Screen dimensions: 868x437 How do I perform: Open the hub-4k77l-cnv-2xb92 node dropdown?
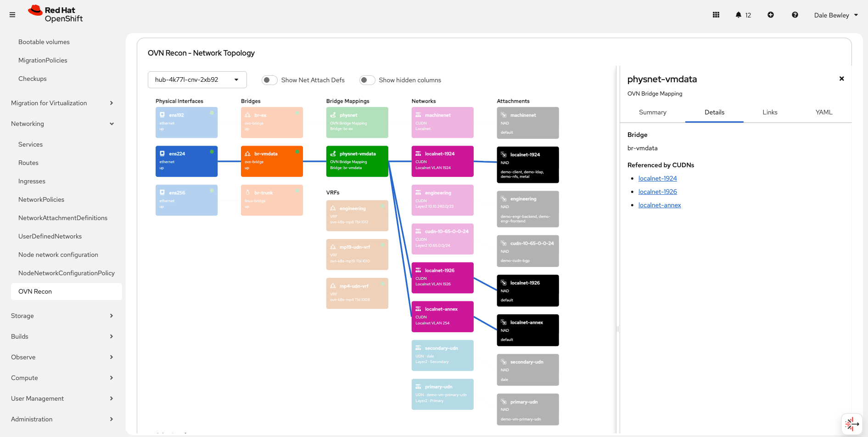pos(197,79)
